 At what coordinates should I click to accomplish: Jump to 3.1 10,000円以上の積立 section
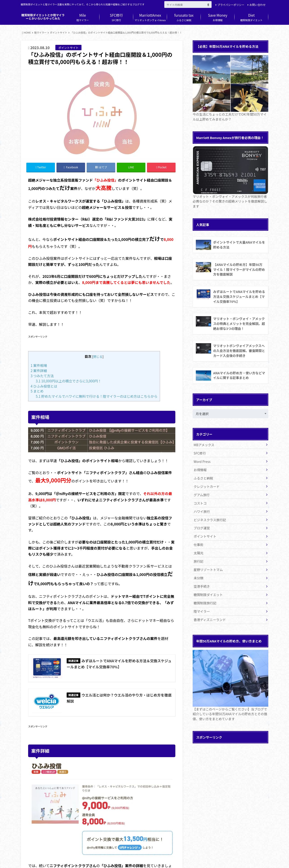(x=68, y=381)
